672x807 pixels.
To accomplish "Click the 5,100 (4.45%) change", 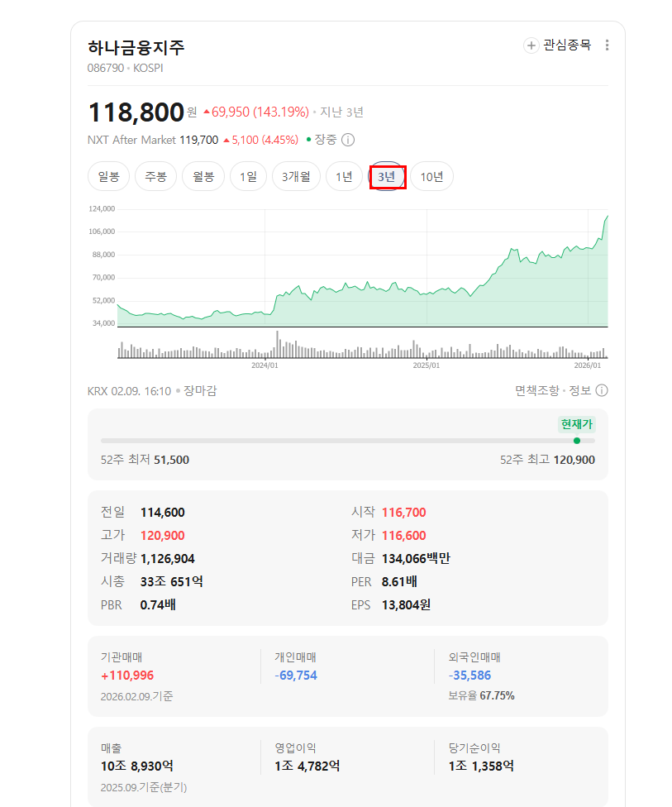I will (x=261, y=140).
